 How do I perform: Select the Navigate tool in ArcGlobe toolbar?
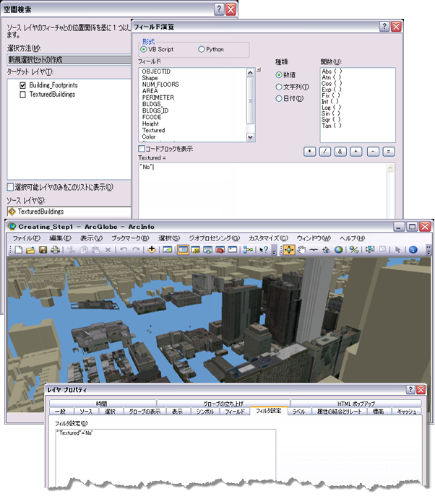click(x=288, y=250)
